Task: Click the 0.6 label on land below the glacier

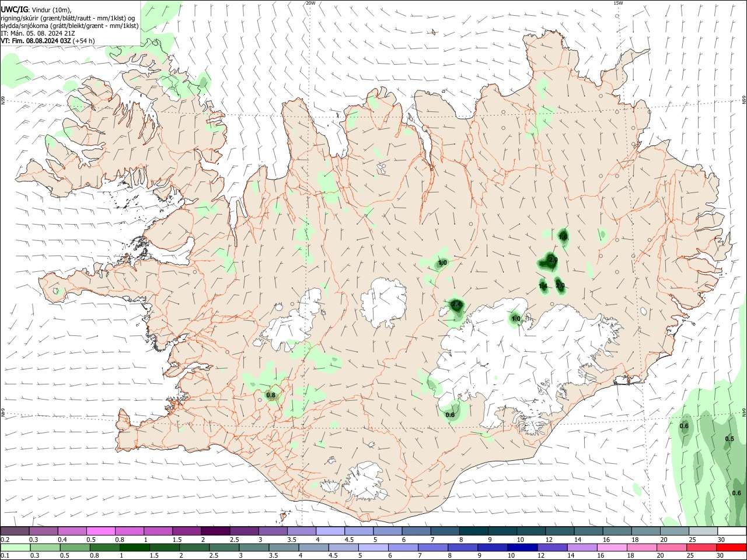Action: tap(450, 415)
